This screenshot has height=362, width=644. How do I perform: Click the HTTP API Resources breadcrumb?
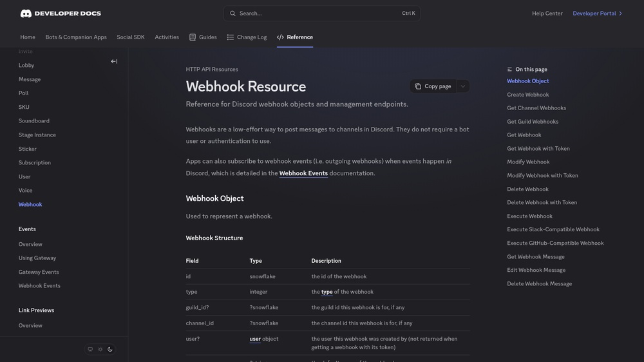(212, 70)
